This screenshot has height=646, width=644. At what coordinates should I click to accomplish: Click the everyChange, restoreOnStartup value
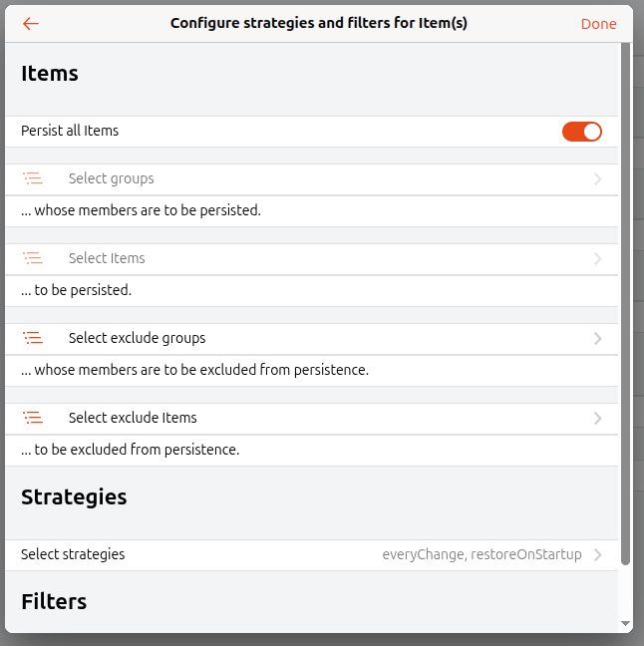(482, 555)
